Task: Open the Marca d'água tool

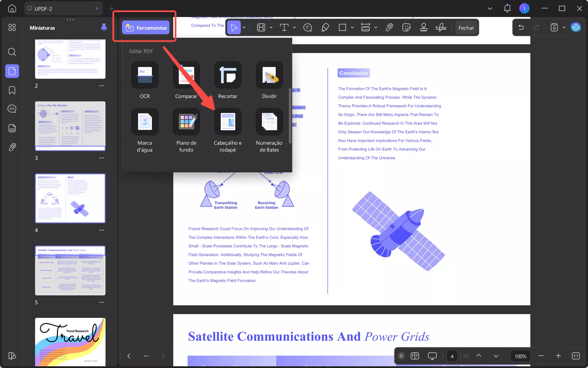Action: 145,122
